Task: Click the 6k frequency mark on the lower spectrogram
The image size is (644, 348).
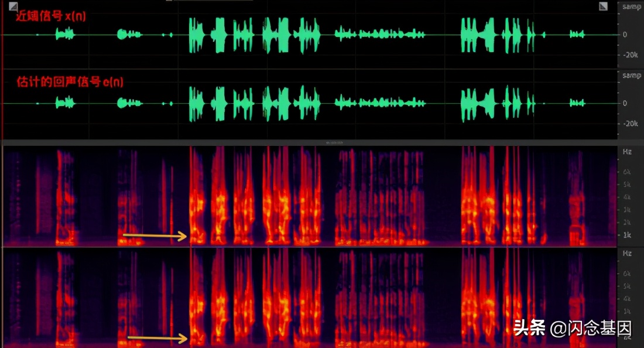Action: [627, 274]
